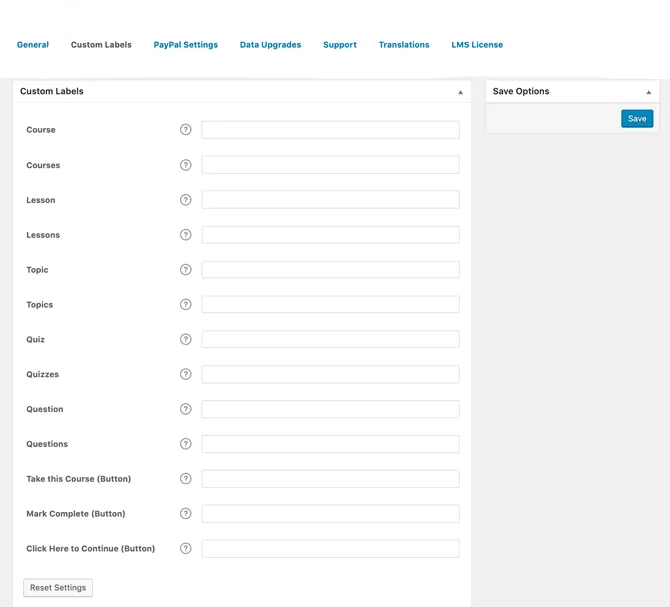Click help icon for Click Here to Continue
Image resolution: width=670 pixels, height=607 pixels.
[x=185, y=549]
